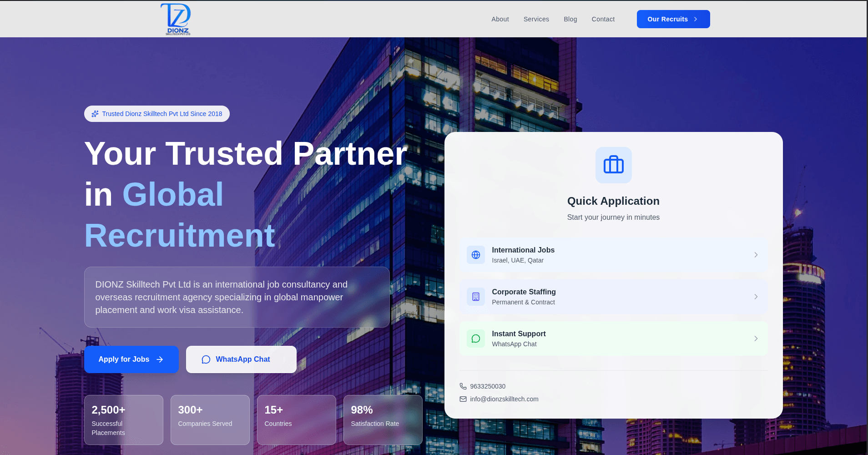Open the Blog nav link

click(570, 19)
